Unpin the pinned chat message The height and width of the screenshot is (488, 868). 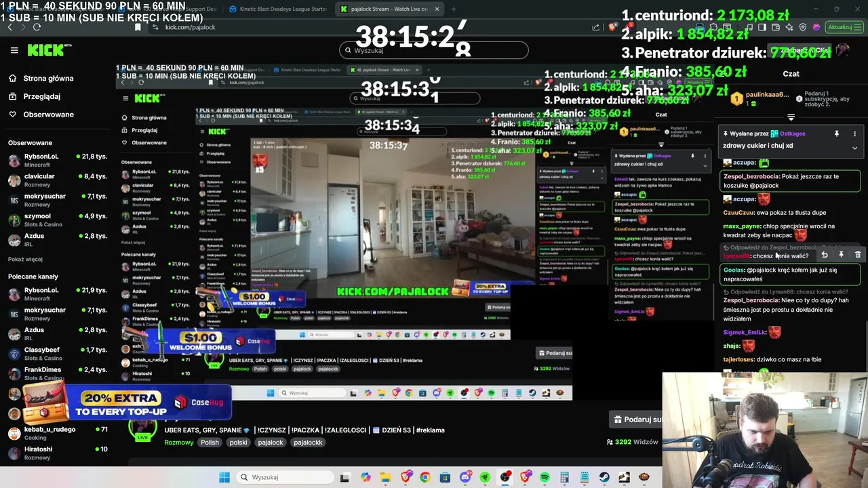tap(836, 134)
